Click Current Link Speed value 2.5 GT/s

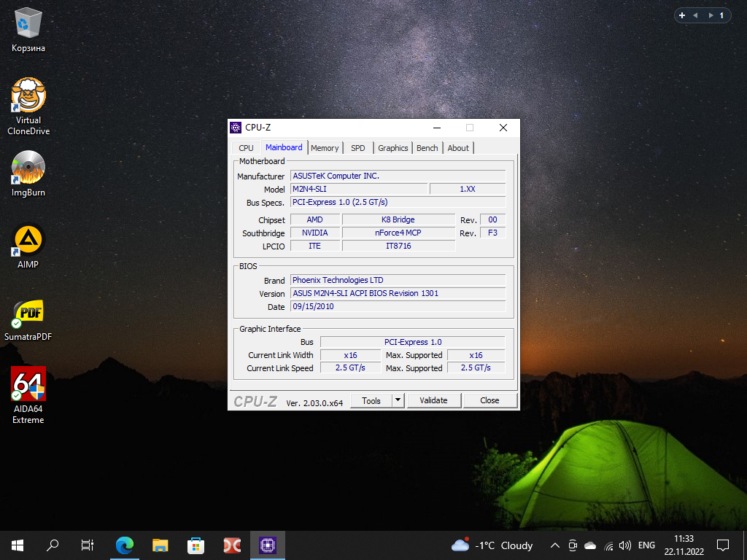coord(350,367)
